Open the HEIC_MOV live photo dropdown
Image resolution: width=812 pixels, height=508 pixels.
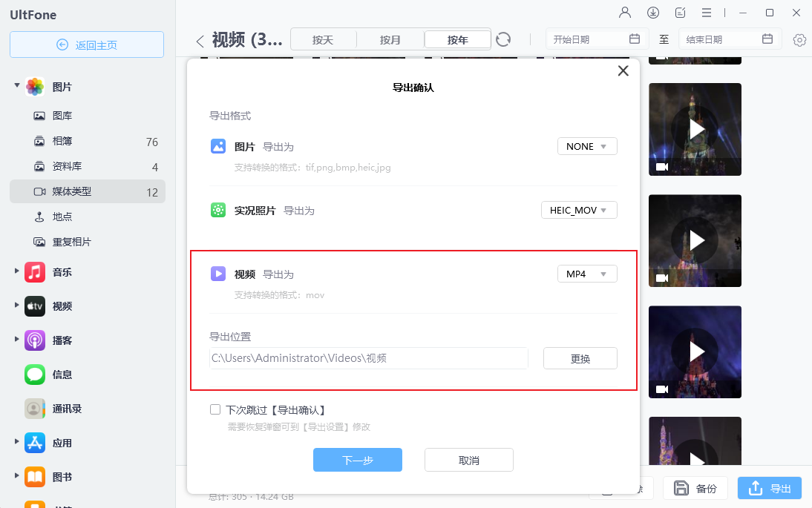pyautogui.click(x=579, y=210)
